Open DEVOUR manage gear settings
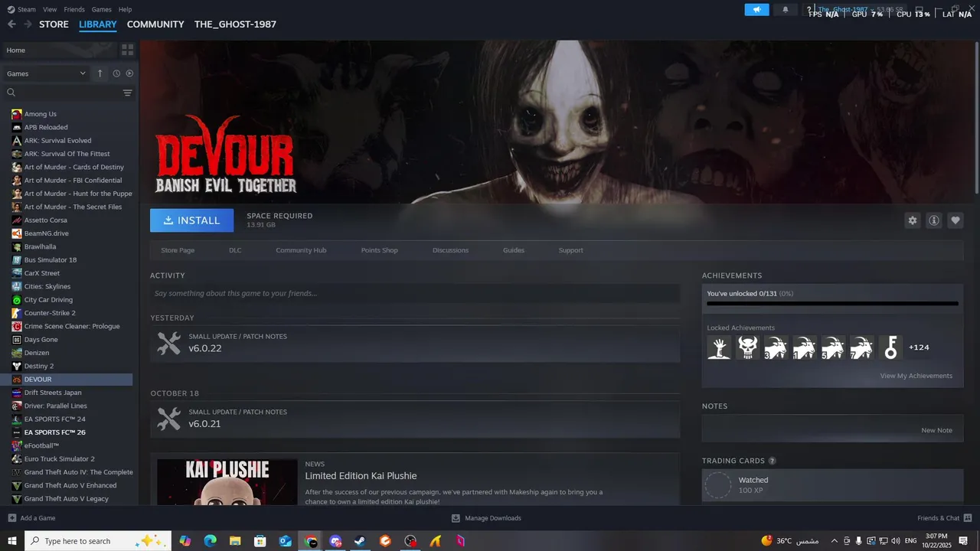The width and height of the screenshot is (980, 551). [912, 220]
